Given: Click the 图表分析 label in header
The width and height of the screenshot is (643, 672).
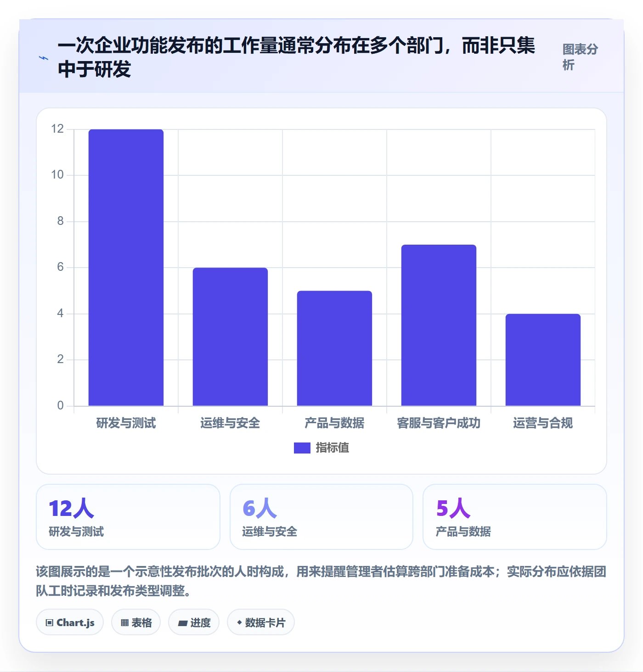Looking at the screenshot, I should [x=581, y=57].
